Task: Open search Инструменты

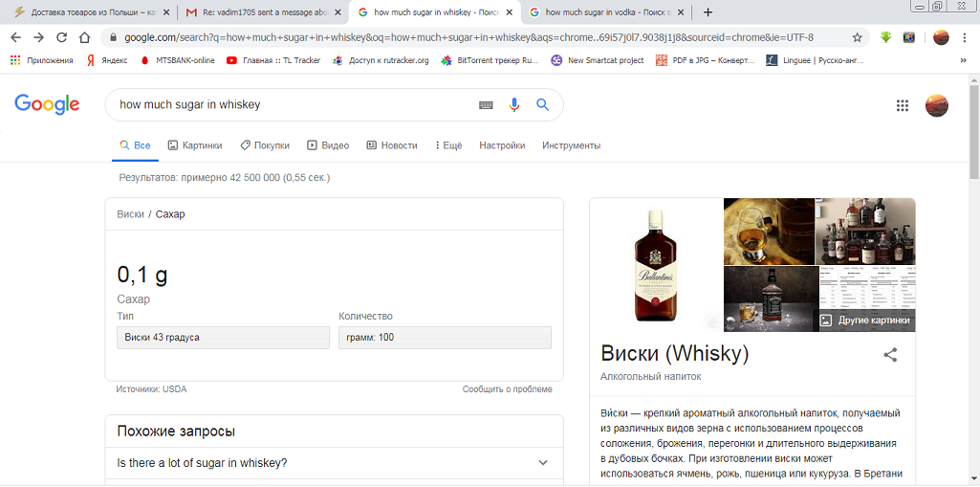Action: pyautogui.click(x=571, y=145)
